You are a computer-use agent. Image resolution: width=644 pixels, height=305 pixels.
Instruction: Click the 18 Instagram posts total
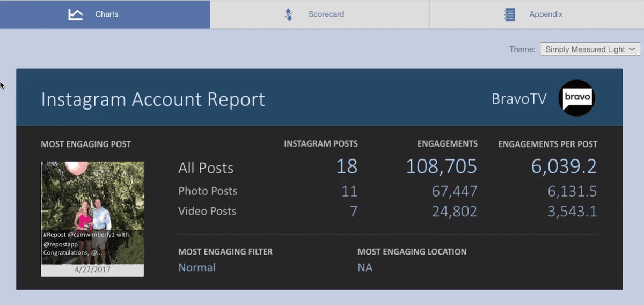347,167
